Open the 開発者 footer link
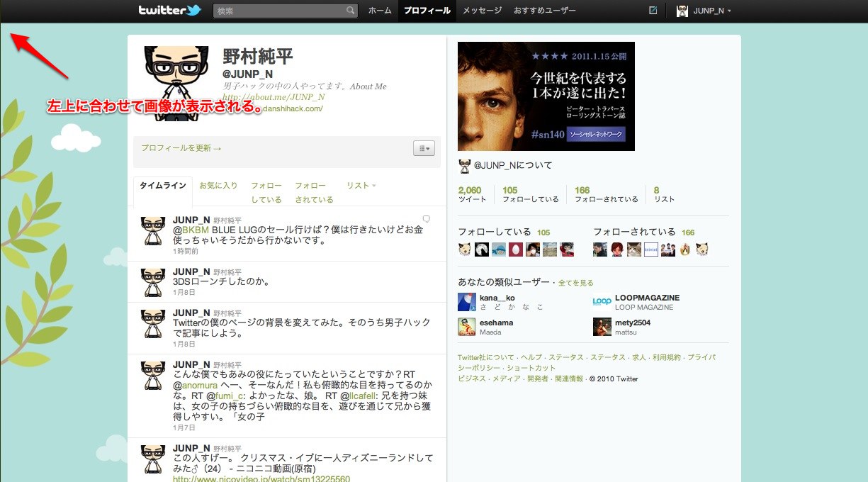Image resolution: width=868 pixels, height=482 pixels. coord(538,379)
